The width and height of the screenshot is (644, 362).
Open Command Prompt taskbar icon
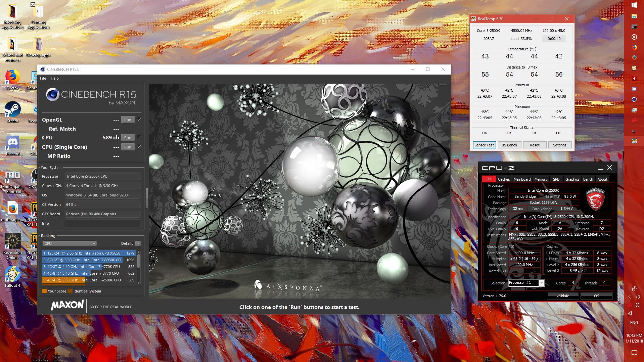pos(634,27)
